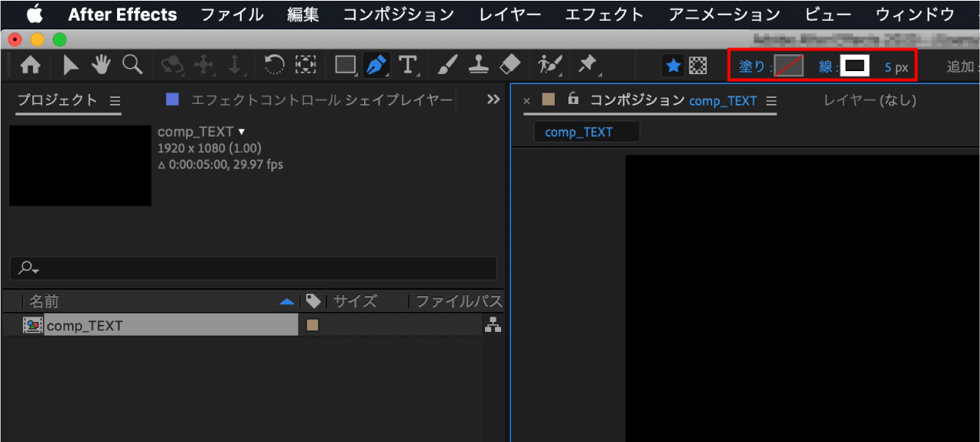This screenshot has width=980, height=442.
Task: Click the 0:00:05:00, 29.97 fps text
Action: [220, 164]
